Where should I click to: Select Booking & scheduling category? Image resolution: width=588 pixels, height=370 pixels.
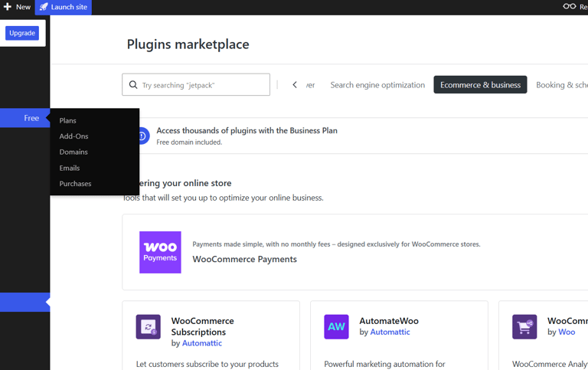click(562, 85)
